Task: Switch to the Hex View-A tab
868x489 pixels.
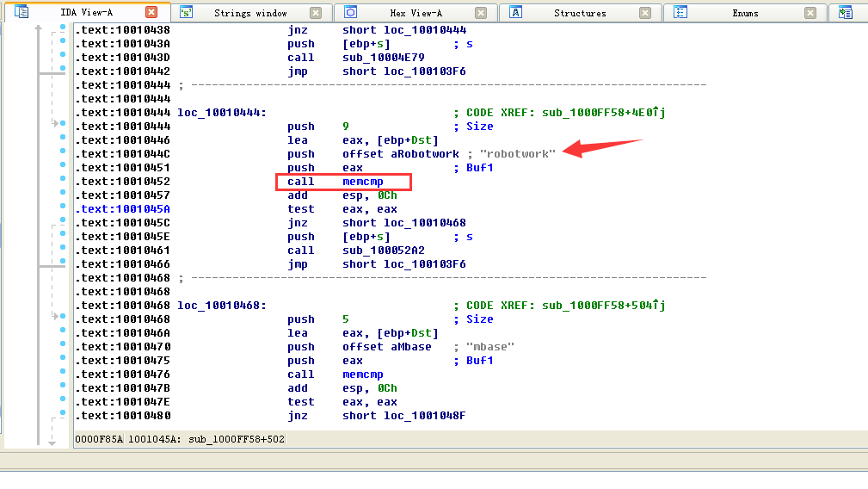Action: [x=416, y=13]
